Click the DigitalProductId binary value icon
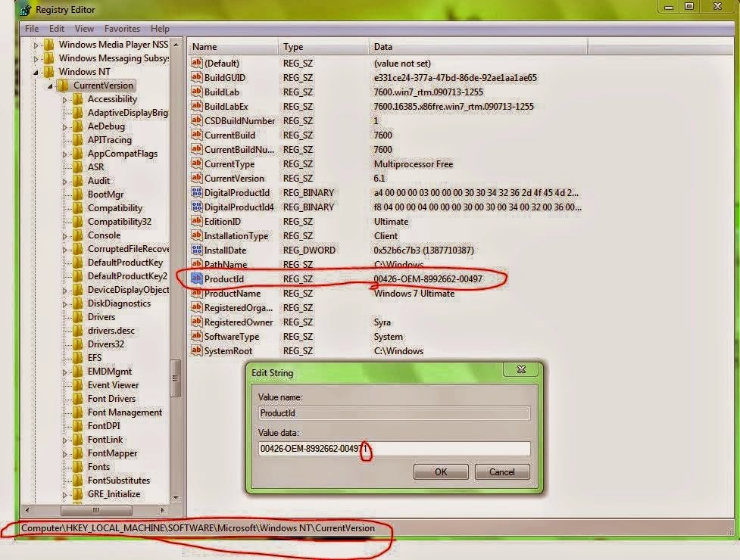Image resolution: width=740 pixels, height=560 pixels. pyautogui.click(x=196, y=192)
